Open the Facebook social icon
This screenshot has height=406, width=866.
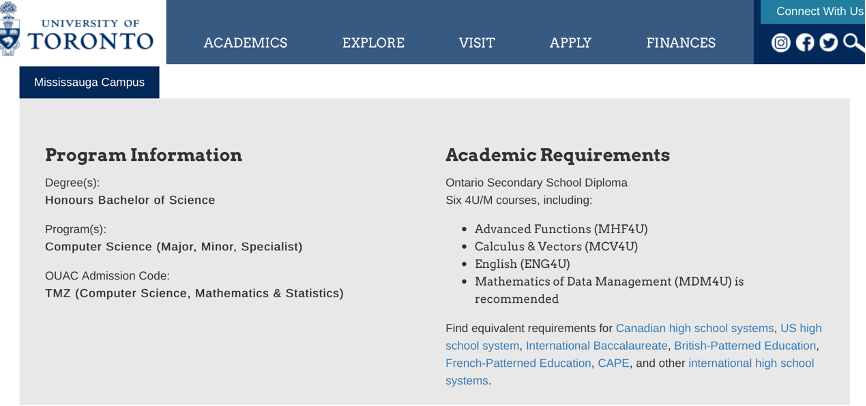pyautogui.click(x=805, y=43)
